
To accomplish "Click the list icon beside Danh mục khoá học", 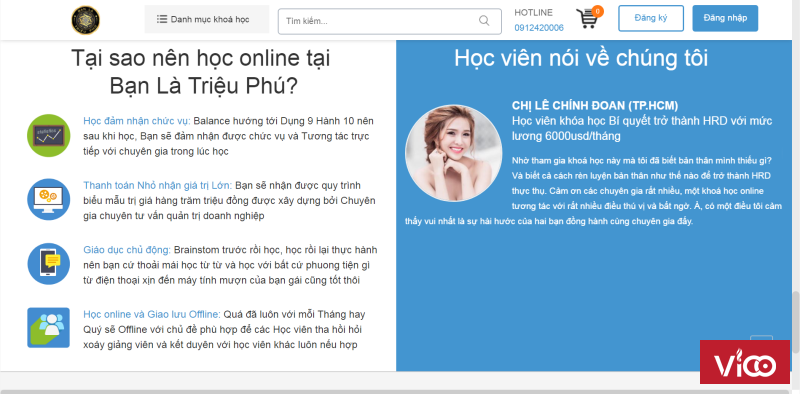I will [162, 19].
